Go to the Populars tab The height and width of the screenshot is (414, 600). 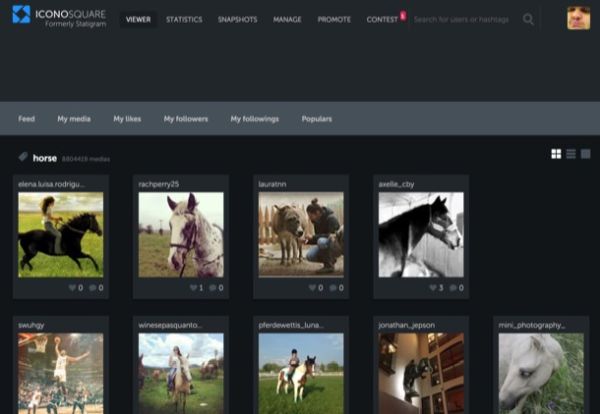tap(317, 119)
